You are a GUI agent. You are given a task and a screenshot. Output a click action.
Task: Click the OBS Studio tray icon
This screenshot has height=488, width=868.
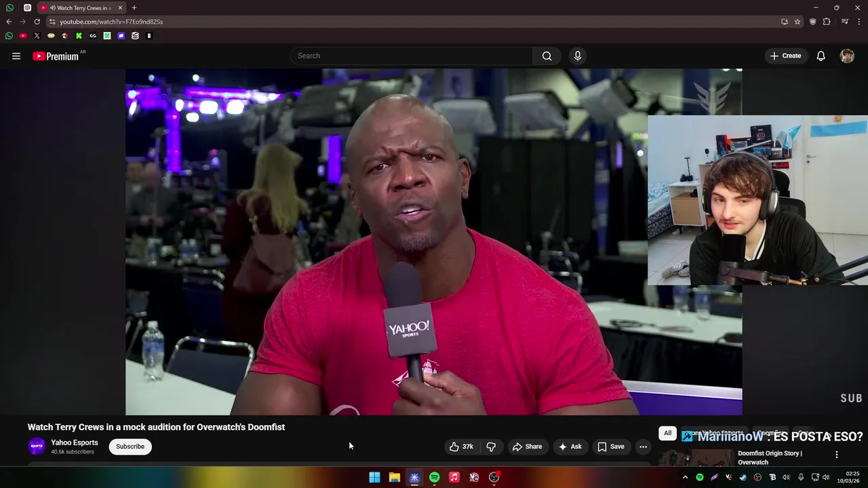(757, 477)
